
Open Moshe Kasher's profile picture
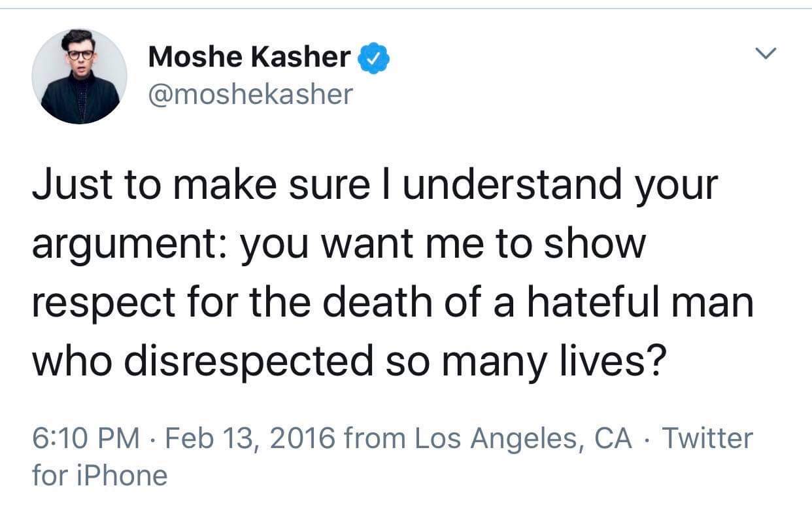tap(80, 77)
